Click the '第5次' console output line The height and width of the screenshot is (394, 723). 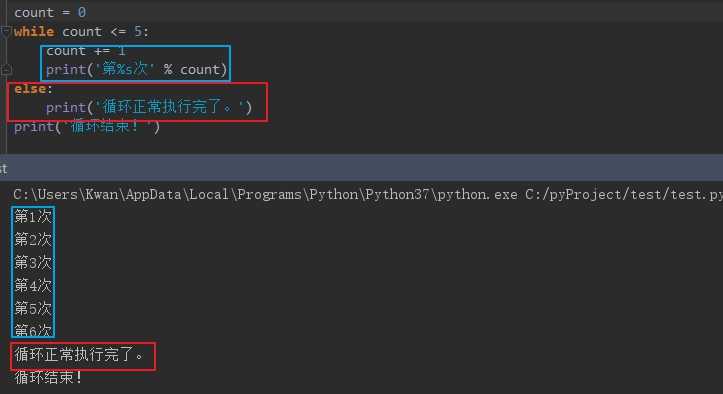(x=33, y=308)
